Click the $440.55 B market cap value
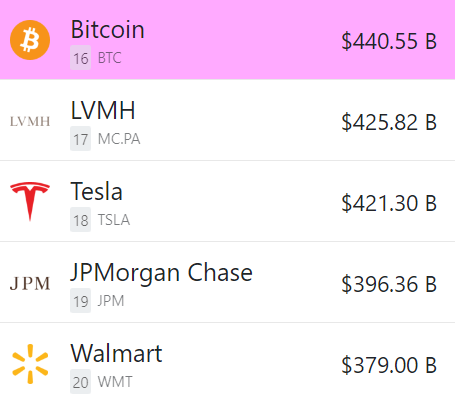Viewport: 455px width, 402px height. [x=389, y=41]
